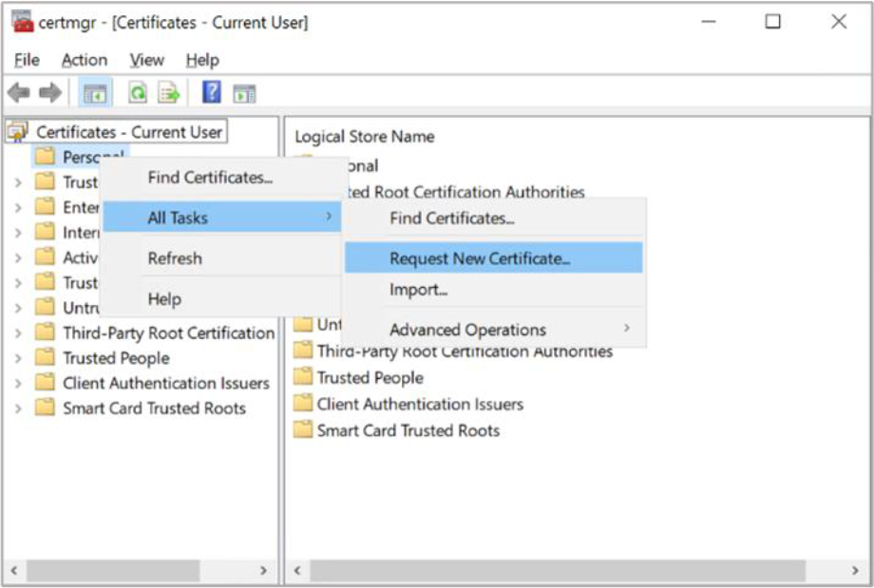Select Import from the All Tasks submenu
The image size is (874, 588).
click(418, 290)
